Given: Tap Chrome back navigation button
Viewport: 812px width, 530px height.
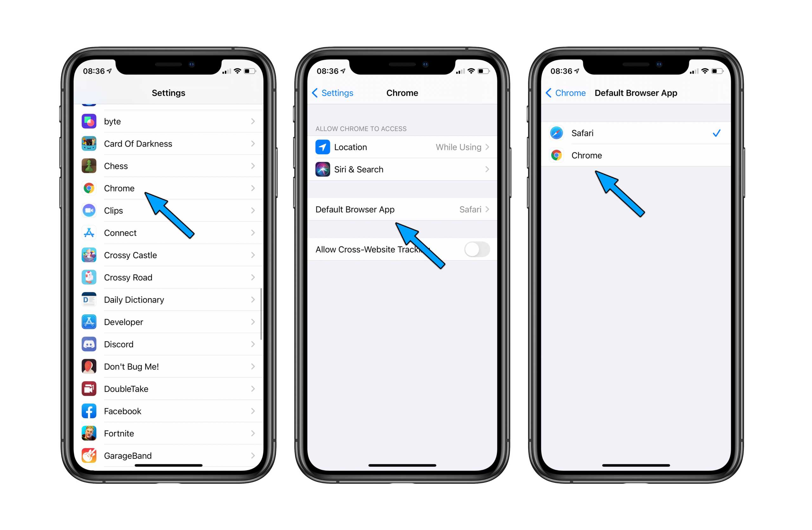Looking at the screenshot, I should tap(565, 94).
